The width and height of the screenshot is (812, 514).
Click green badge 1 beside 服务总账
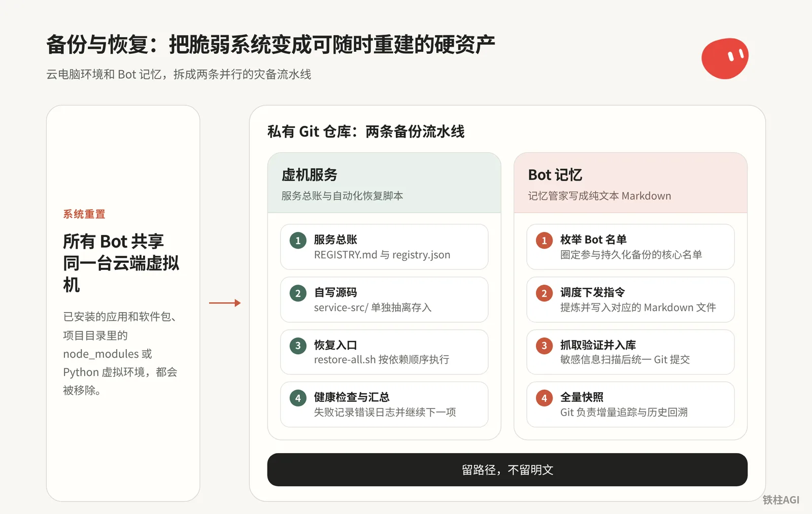point(298,241)
